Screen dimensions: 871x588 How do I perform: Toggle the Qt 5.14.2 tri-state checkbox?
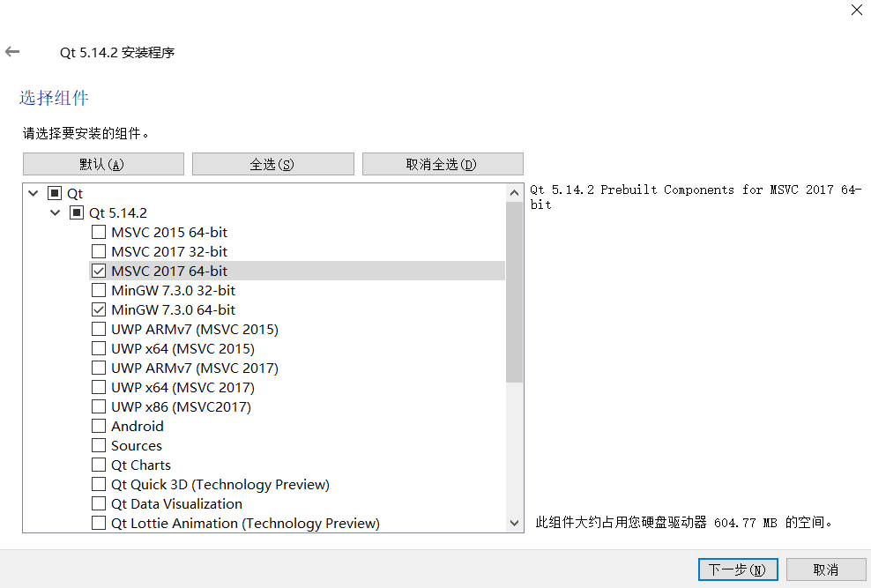click(x=77, y=212)
